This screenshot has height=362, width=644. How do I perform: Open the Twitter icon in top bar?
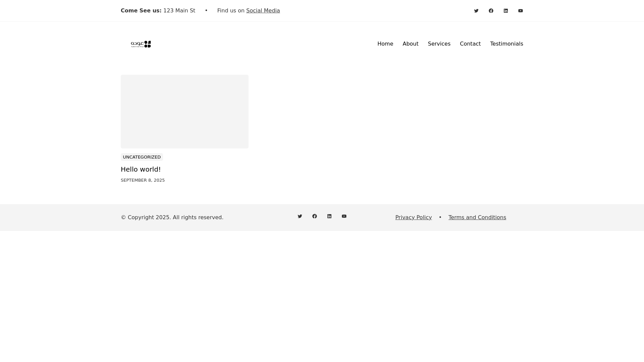476,11
